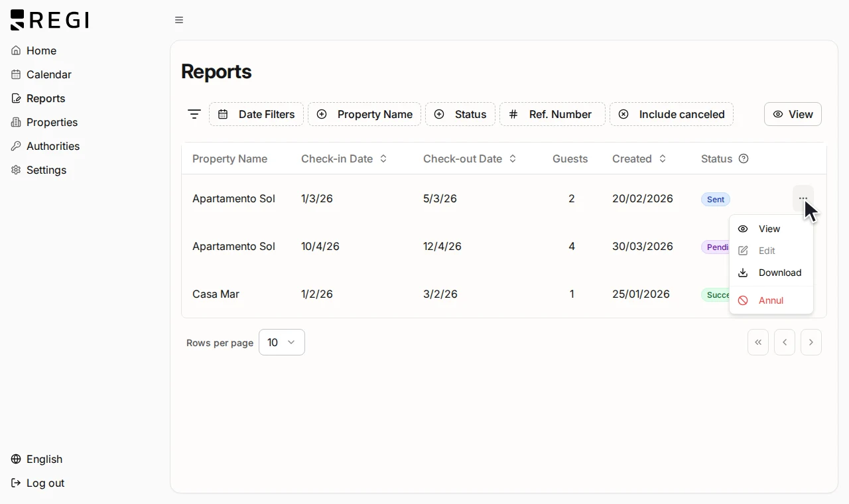Screen dimensions: 849x504
Task: Choose View in the row menu
Action: point(771,229)
